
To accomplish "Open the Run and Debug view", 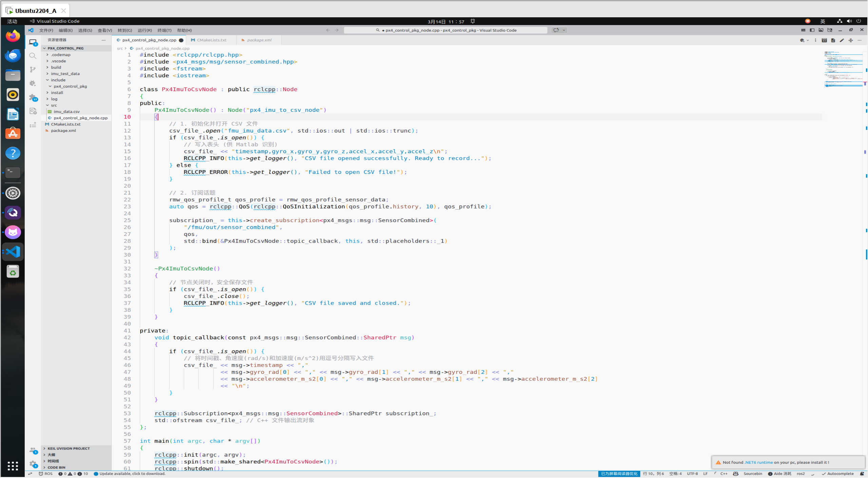I will point(33,83).
